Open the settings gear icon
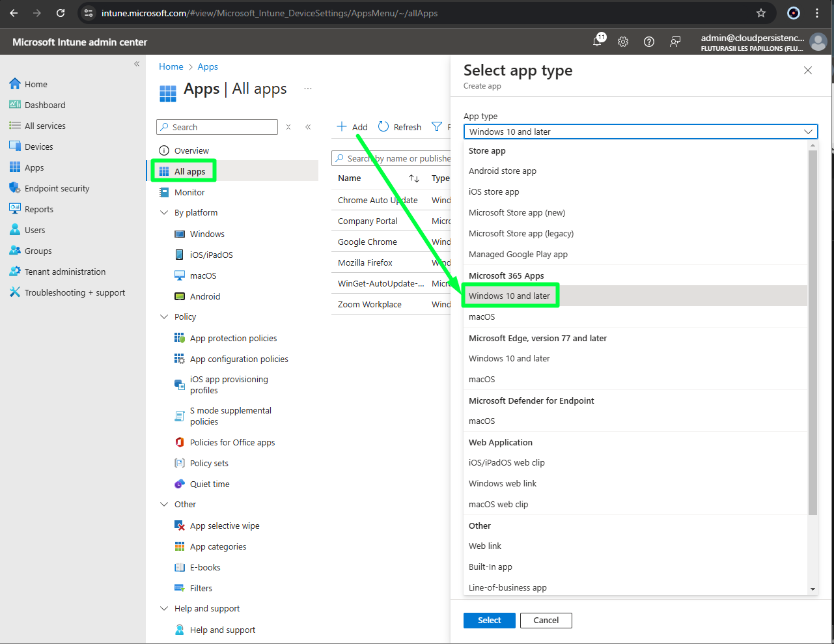This screenshot has height=644, width=834. 623,42
